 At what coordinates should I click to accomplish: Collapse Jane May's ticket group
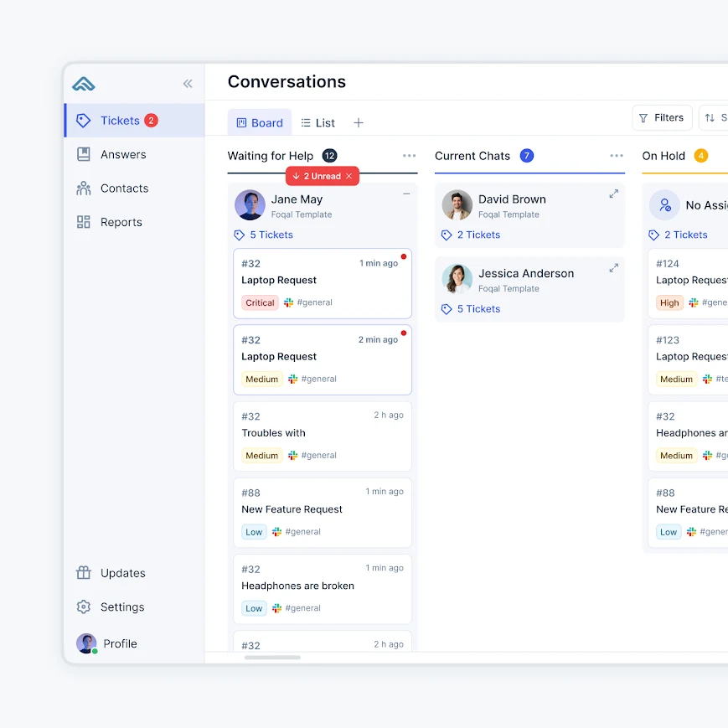tap(406, 194)
